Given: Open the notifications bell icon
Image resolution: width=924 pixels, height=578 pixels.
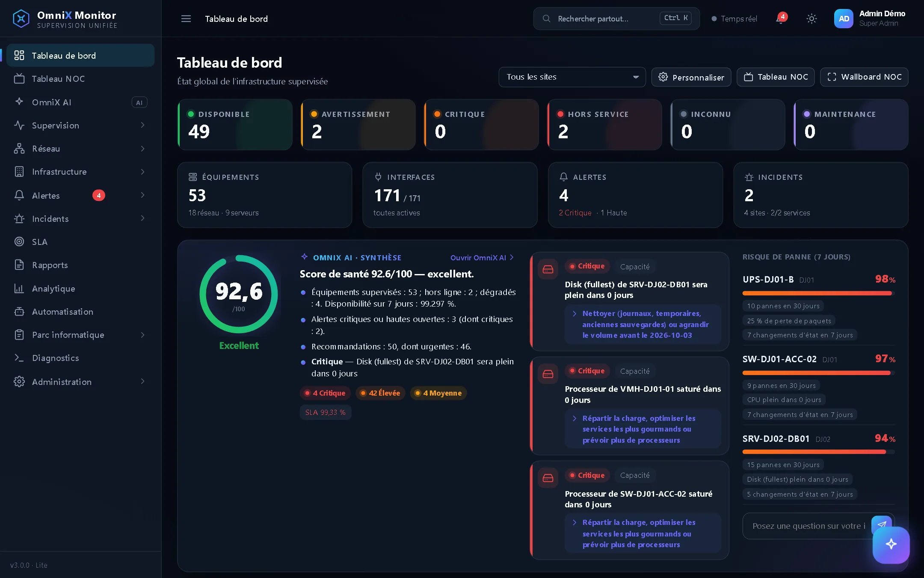Looking at the screenshot, I should click(781, 18).
